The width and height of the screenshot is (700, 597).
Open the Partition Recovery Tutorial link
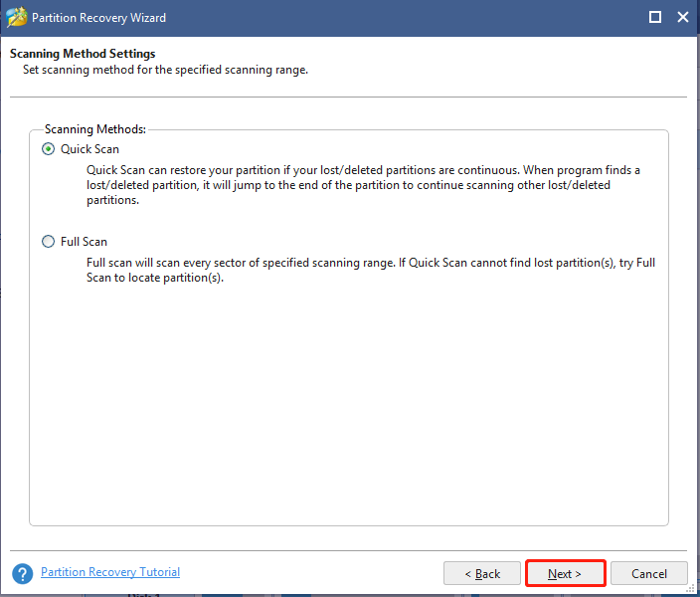[x=110, y=572]
